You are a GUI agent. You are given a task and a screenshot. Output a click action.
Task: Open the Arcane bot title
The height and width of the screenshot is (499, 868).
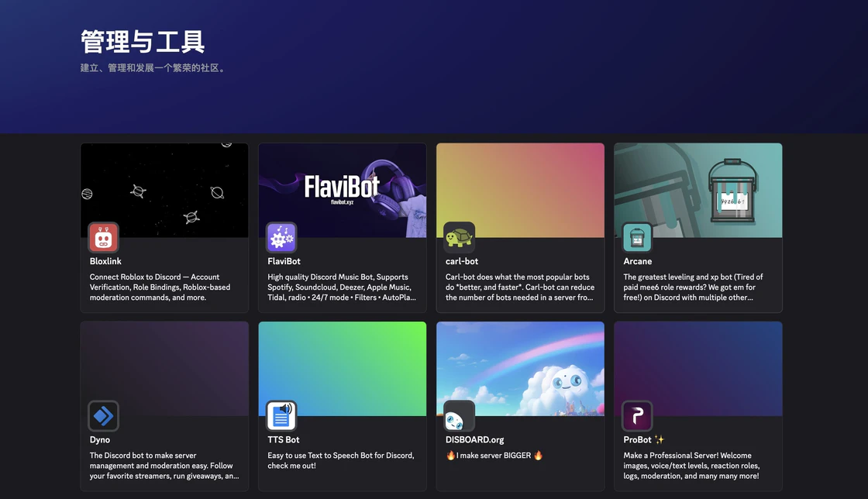click(x=638, y=261)
